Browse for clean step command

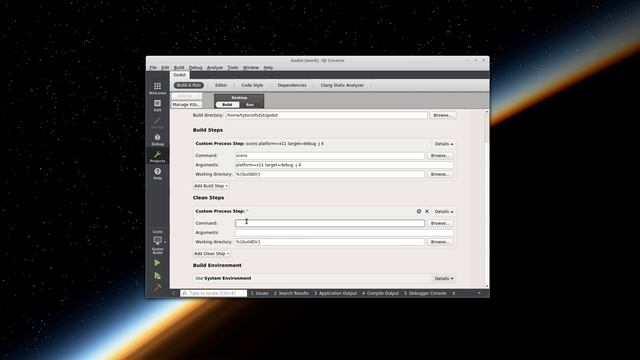[x=440, y=223]
